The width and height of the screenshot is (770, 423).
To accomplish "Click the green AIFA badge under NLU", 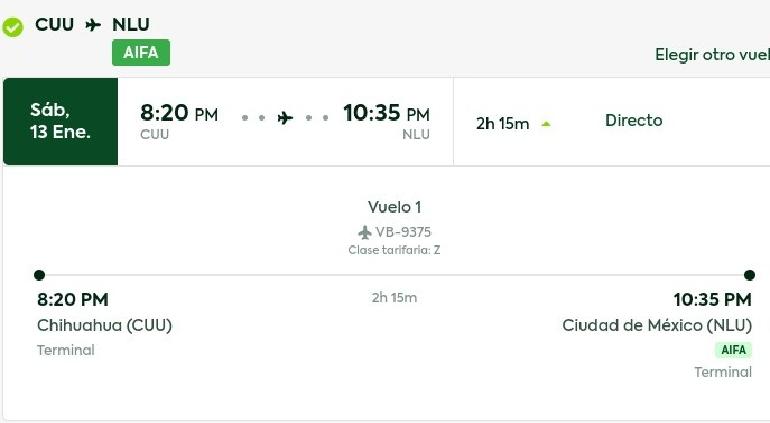I will tap(141, 53).
